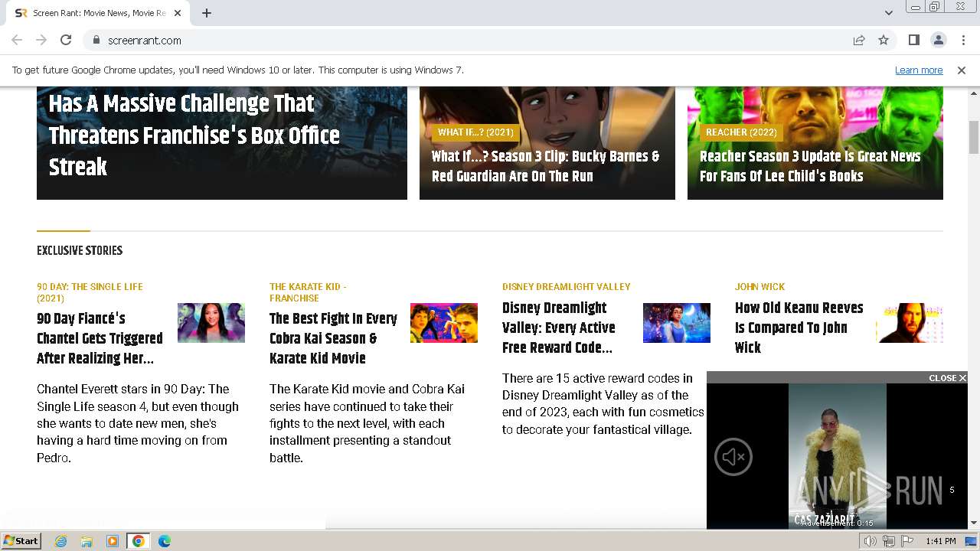Click the Chantel Everett article summary text
980x551 pixels.
tap(138, 423)
